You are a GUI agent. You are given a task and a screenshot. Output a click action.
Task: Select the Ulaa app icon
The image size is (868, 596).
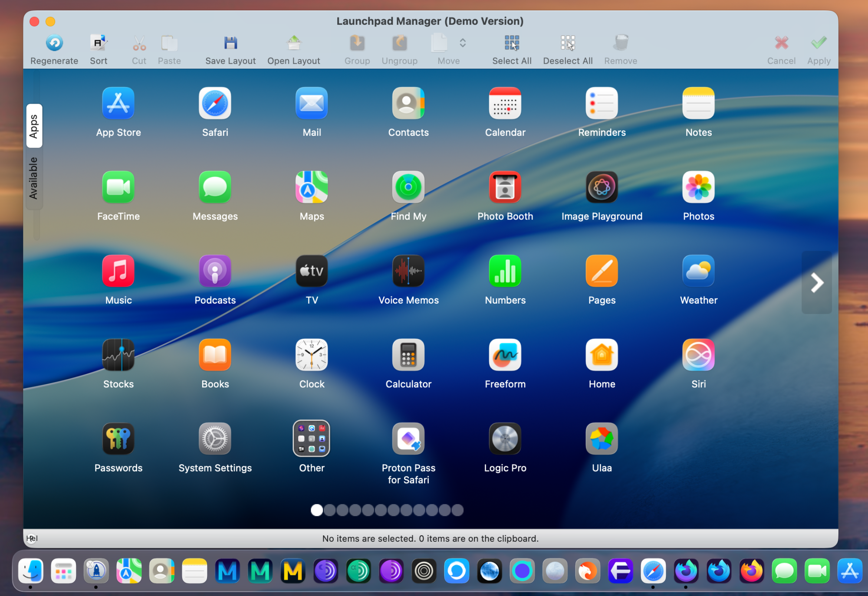tap(602, 439)
